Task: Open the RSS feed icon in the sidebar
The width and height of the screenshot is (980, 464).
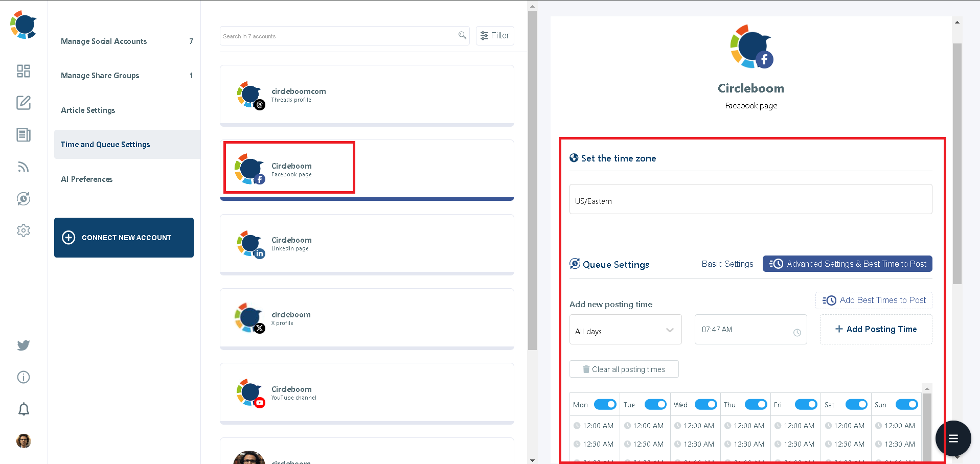Action: tap(23, 167)
